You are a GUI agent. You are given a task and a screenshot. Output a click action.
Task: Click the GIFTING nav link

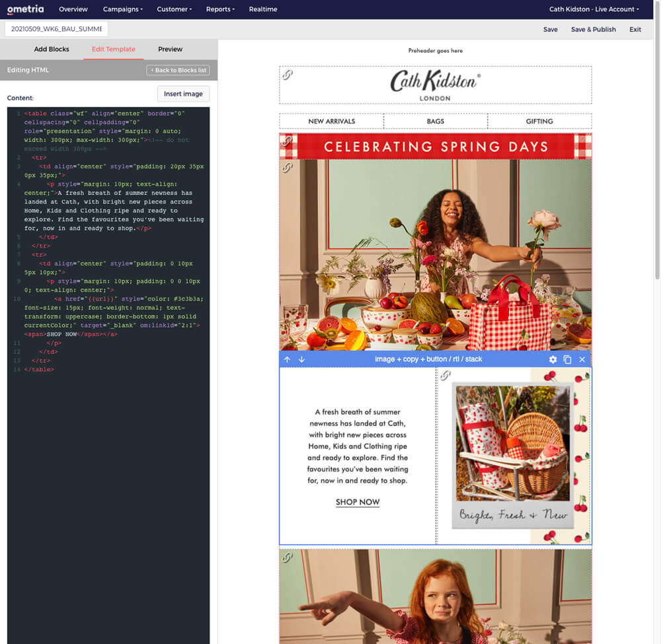click(x=539, y=122)
